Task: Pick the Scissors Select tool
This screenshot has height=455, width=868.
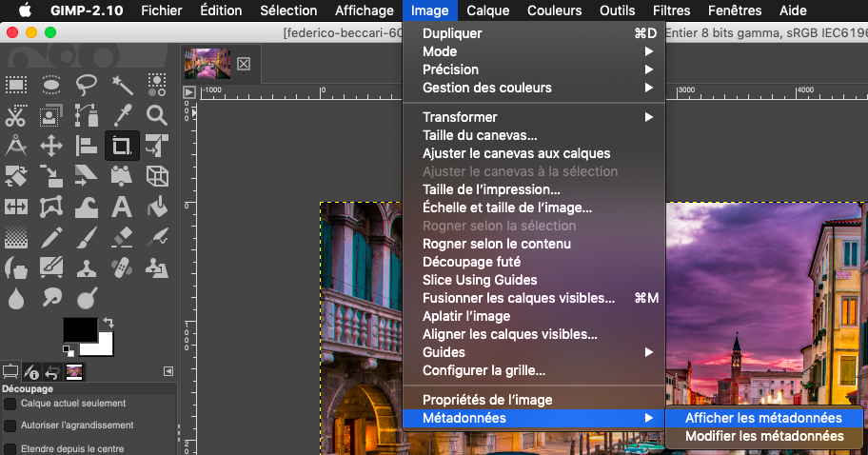Action: (16, 116)
